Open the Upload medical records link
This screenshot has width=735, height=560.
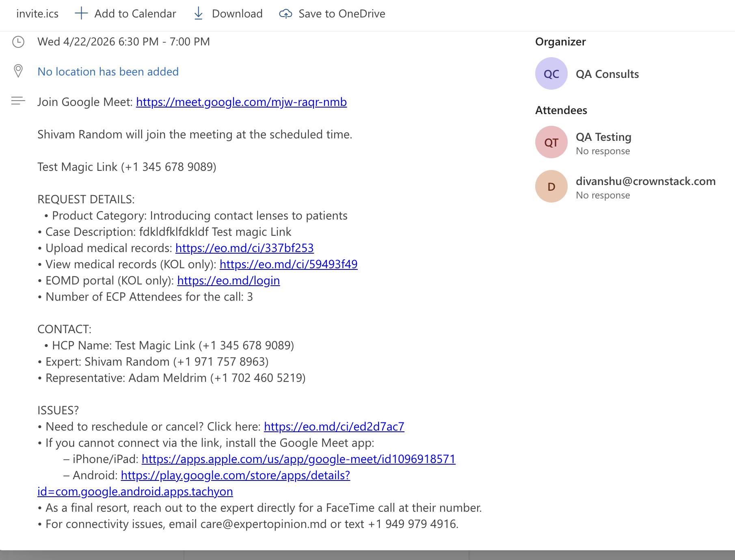pyautogui.click(x=244, y=248)
